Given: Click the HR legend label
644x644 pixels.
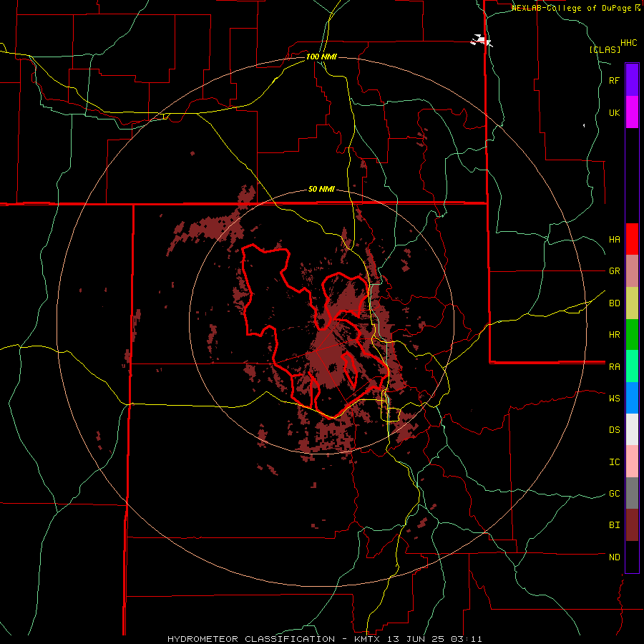Looking at the screenshot, I should pos(614,335).
